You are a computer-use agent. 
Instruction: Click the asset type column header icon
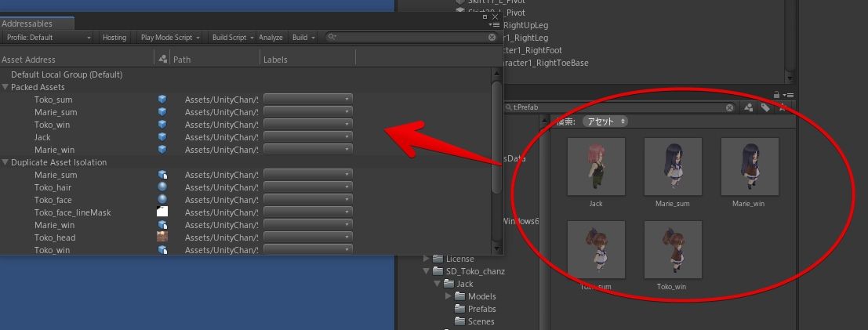[162, 59]
